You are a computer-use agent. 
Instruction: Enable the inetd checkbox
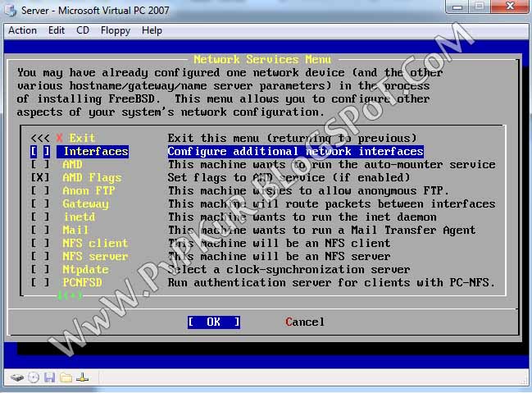(x=40, y=217)
